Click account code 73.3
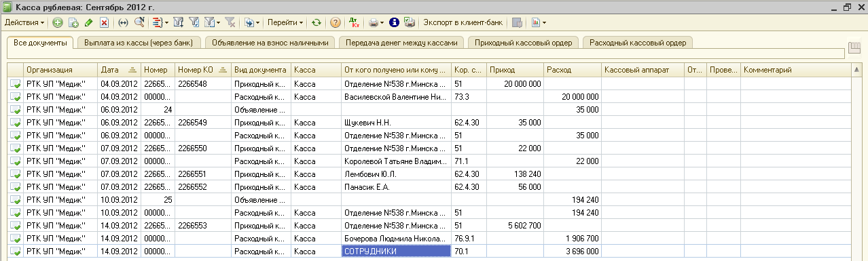 (469, 97)
